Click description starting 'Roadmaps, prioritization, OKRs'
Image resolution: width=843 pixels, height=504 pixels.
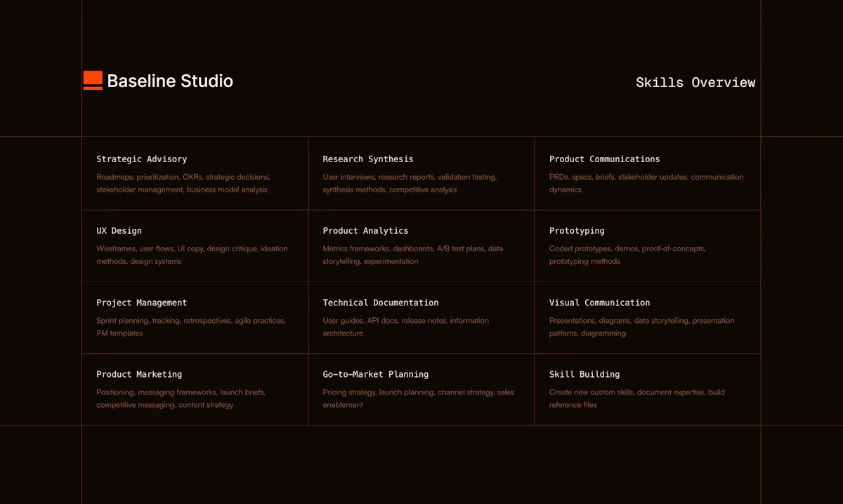(183, 183)
